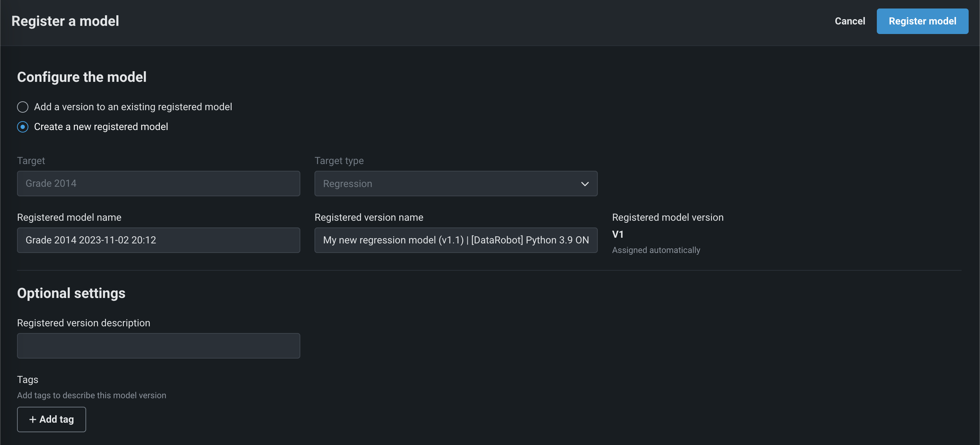
Task: Click the V1 registered model version text
Action: (617, 235)
